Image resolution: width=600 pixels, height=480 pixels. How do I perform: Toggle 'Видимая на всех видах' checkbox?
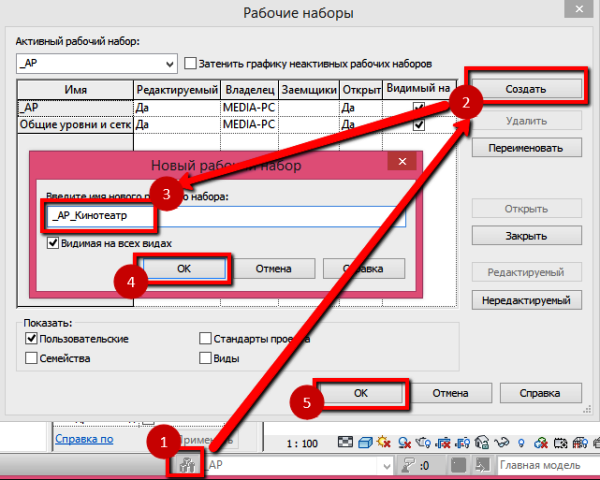(x=53, y=243)
